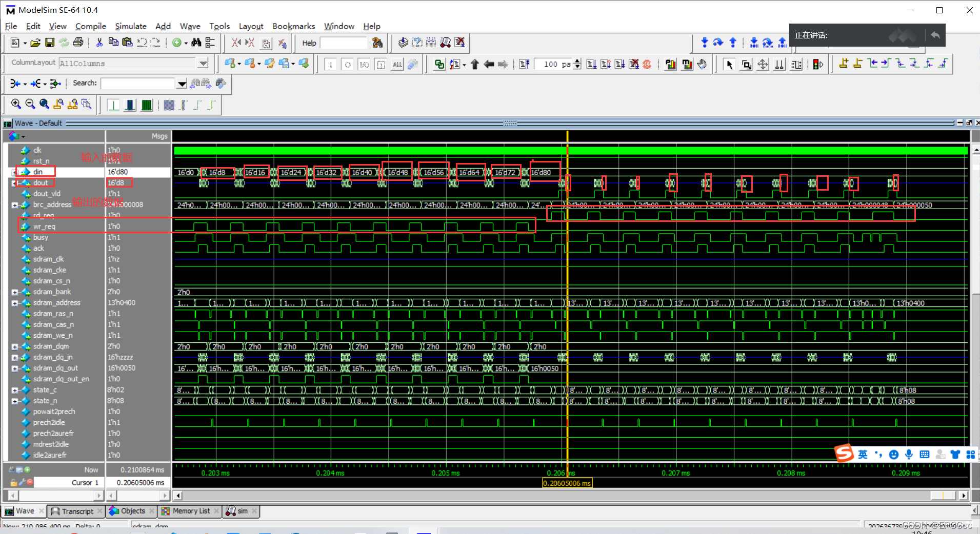Click the search button next to the Help field
The width and height of the screenshot is (980, 534).
pyautogui.click(x=377, y=43)
